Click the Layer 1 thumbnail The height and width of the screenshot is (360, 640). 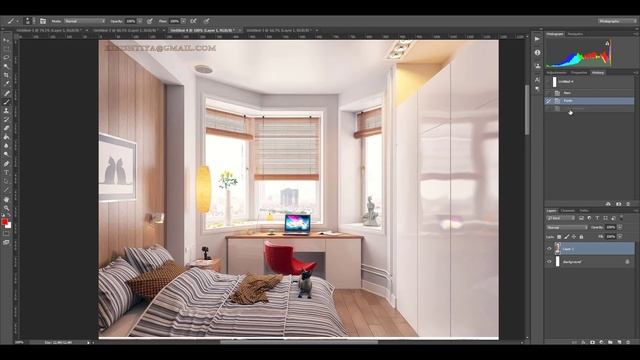pos(558,249)
